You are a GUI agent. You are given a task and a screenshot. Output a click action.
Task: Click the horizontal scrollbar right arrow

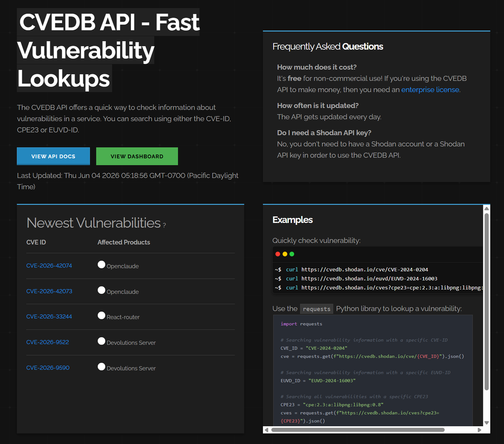click(479, 430)
